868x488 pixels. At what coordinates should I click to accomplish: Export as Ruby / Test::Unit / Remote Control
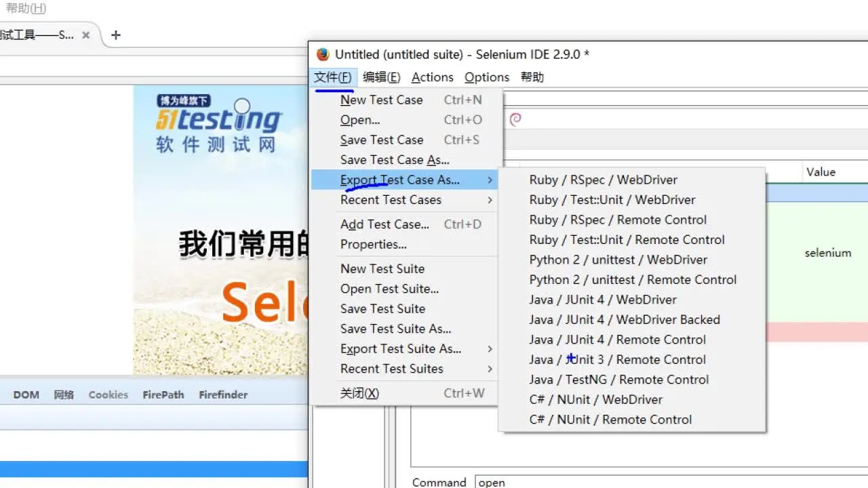[632, 240]
